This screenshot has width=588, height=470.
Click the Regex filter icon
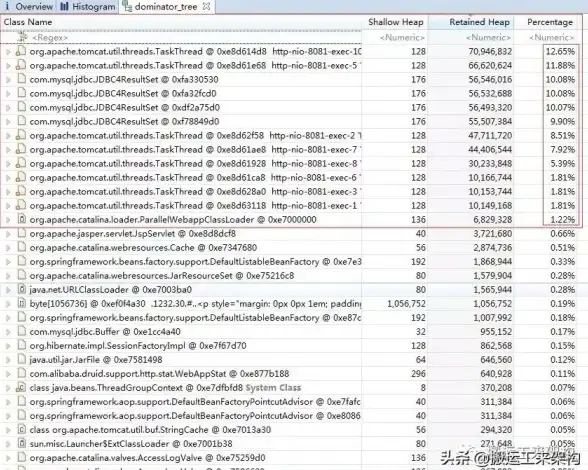pyautogui.click(x=23, y=37)
